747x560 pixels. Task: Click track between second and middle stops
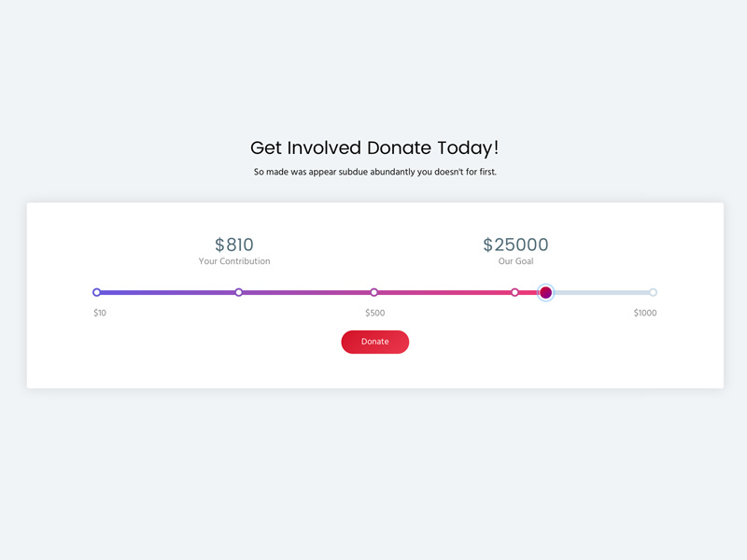(x=306, y=293)
